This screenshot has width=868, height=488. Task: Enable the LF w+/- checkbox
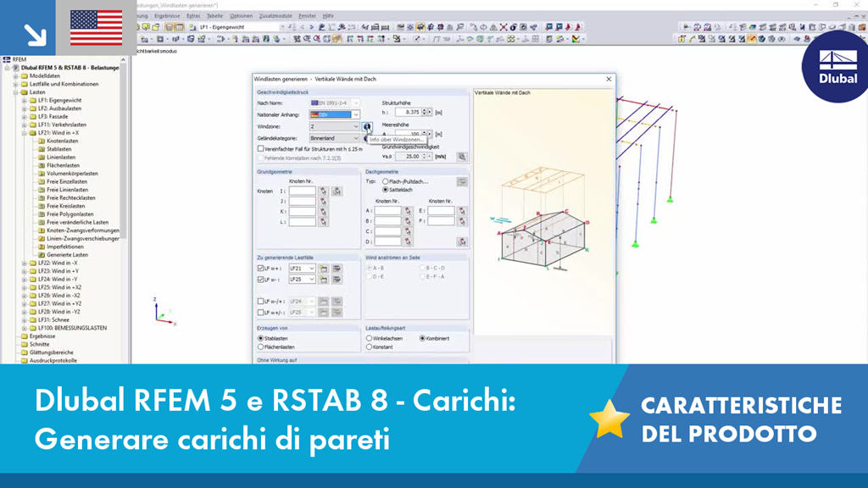tap(261, 313)
